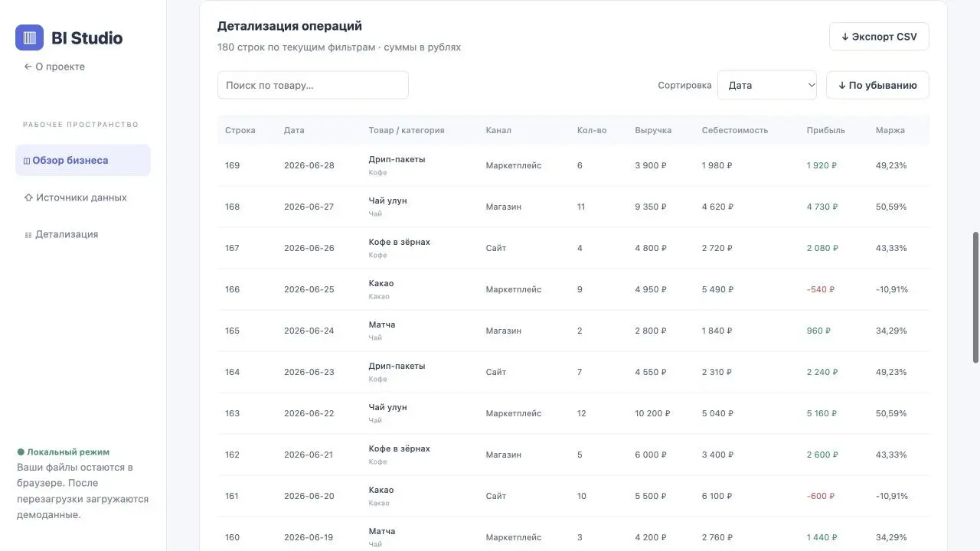Click the negative profit -600 ₽
Image resolution: width=980 pixels, height=551 pixels.
821,496
